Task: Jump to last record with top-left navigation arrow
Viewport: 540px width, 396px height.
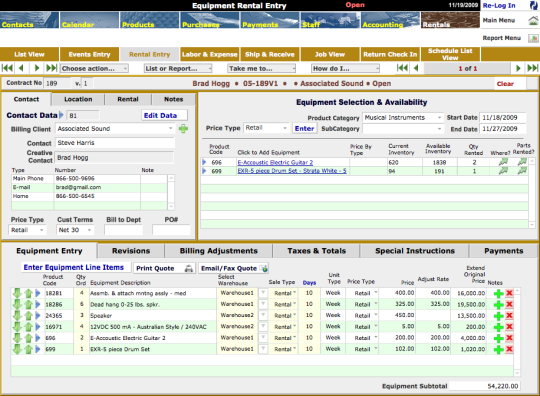Action: pyautogui.click(x=52, y=68)
